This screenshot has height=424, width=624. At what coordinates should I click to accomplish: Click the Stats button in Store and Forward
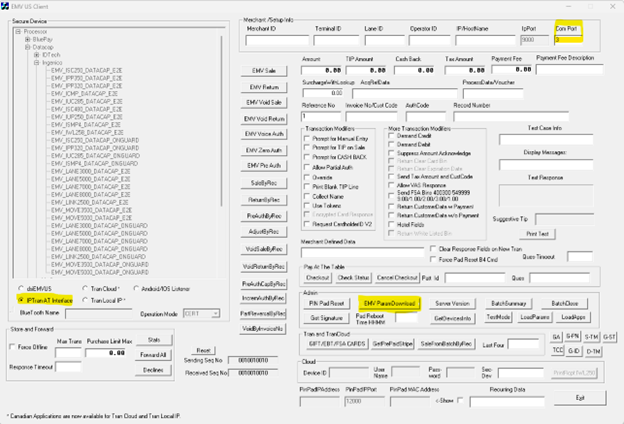click(154, 340)
